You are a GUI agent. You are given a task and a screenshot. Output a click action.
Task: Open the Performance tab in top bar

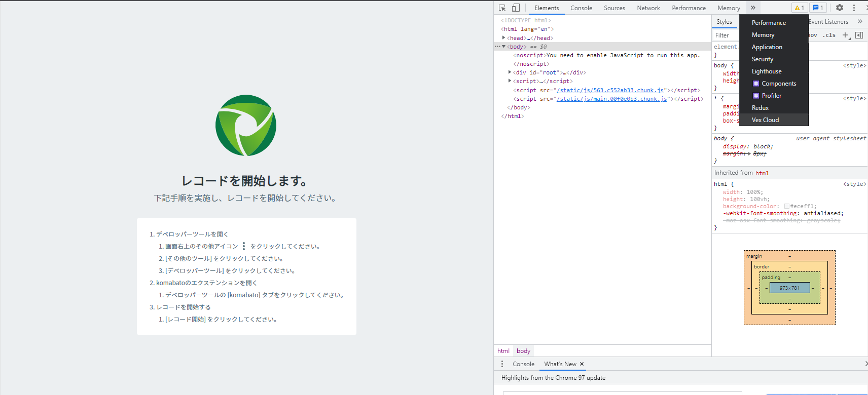pos(689,8)
